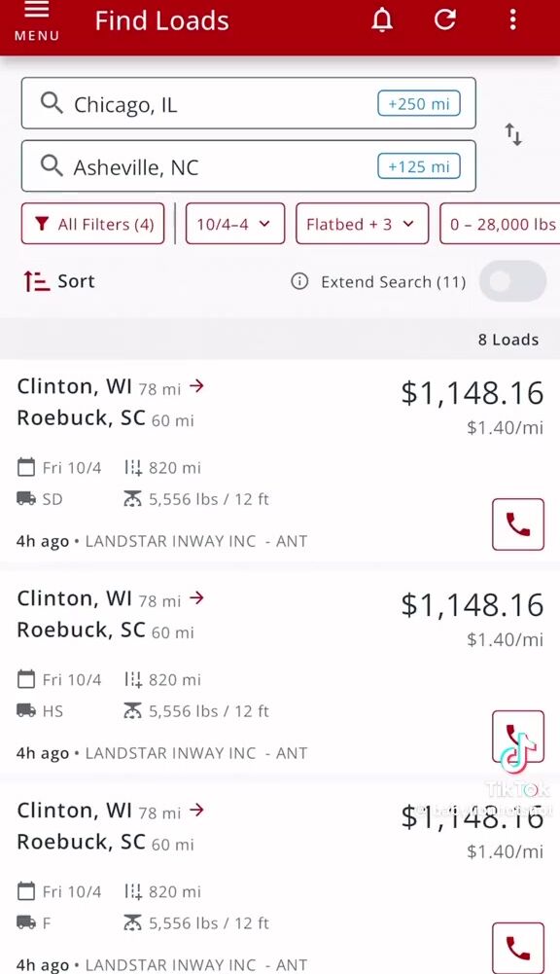Refresh the load search results

[445, 19]
